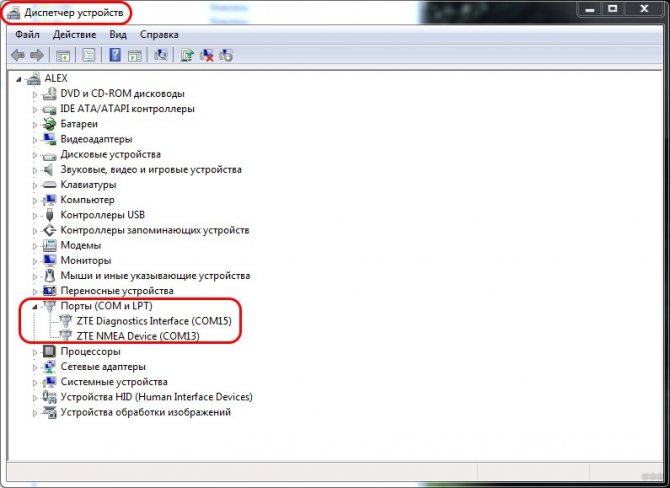Collapse the ALEX root node
The height and width of the screenshot is (488, 670).
(19, 79)
